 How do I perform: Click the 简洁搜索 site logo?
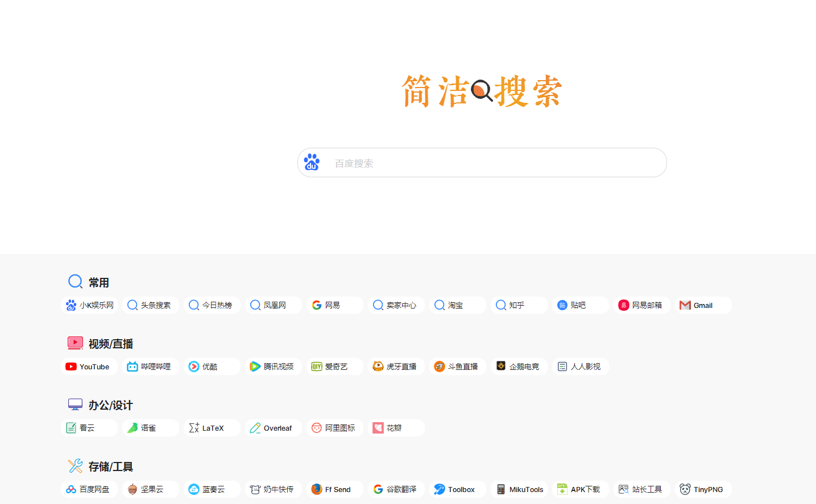(x=482, y=91)
